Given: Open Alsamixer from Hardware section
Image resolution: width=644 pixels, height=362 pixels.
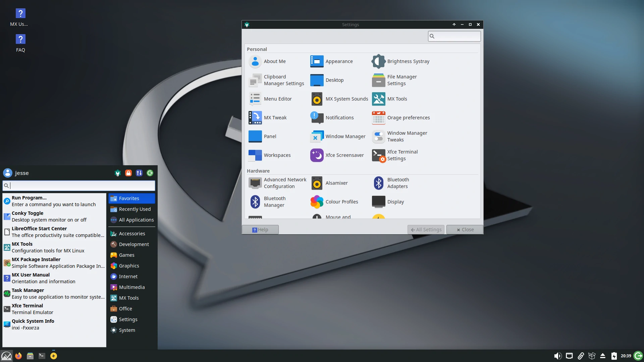Looking at the screenshot, I should [x=336, y=183].
